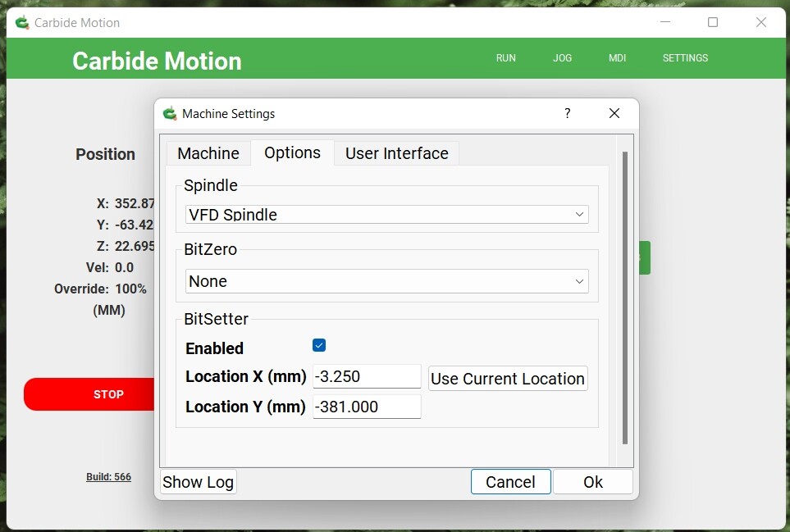
Task: Open the BitZero dropdown showing None
Action: [x=387, y=281]
